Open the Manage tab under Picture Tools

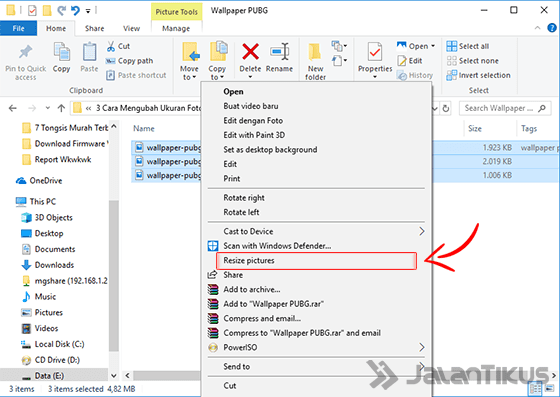click(176, 28)
